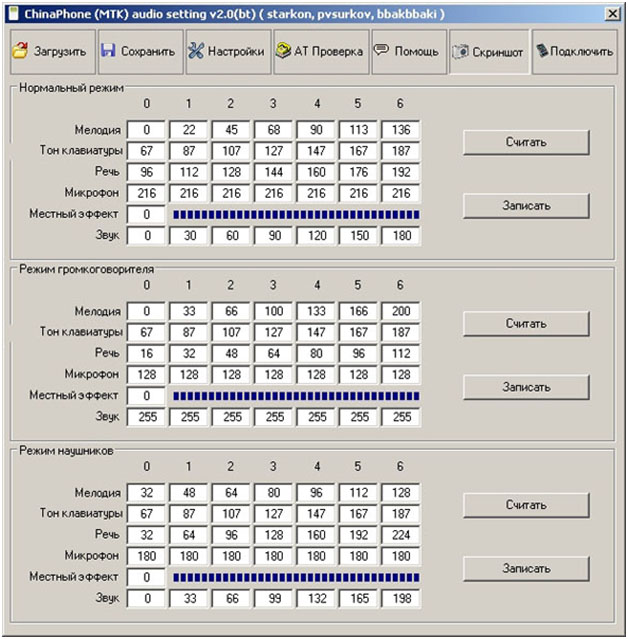Select loudspeaker Звук column 4 field
The height and width of the screenshot is (639, 628).
pos(316,417)
